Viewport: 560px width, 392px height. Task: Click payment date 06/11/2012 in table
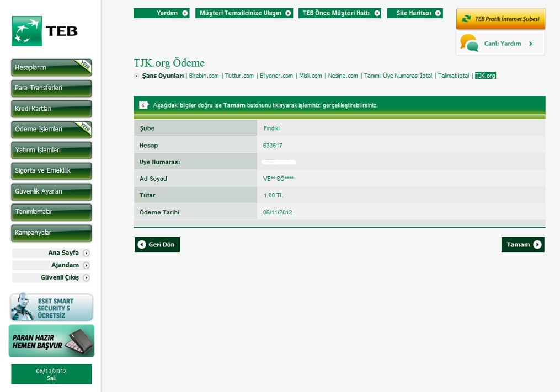click(278, 212)
